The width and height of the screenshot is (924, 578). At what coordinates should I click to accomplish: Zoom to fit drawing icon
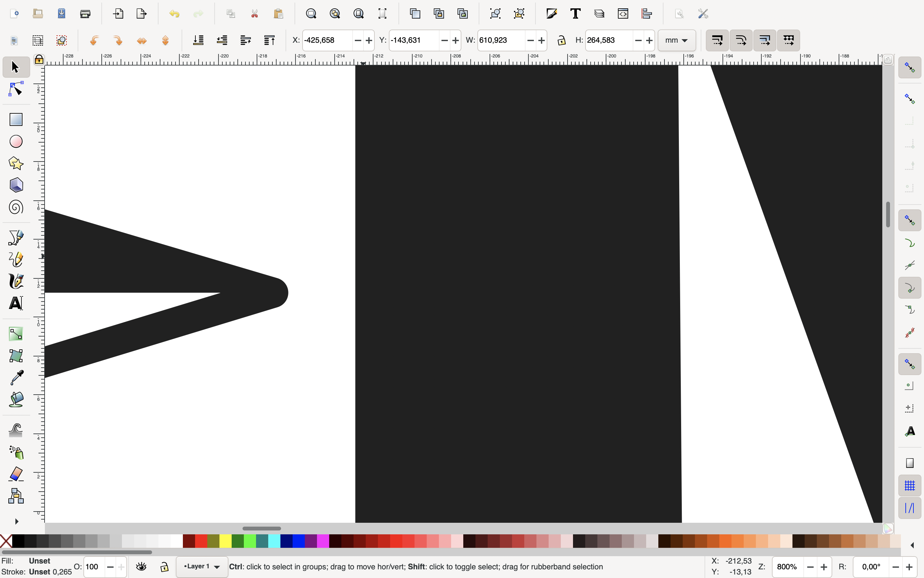(x=335, y=14)
